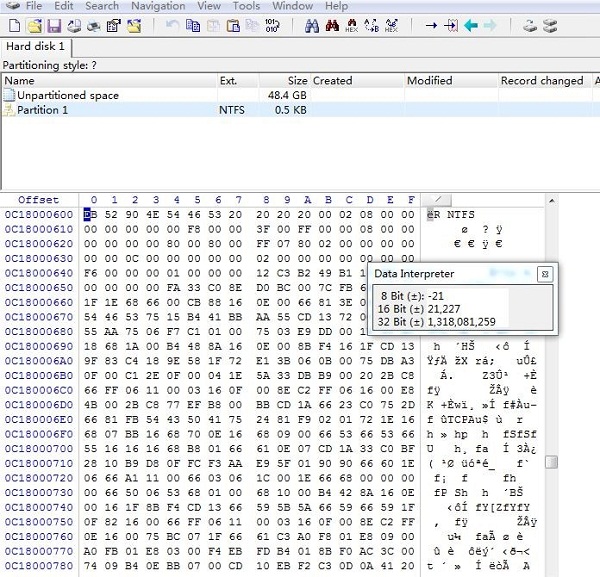600x577 pixels.
Task: Close the Data Interpreter window
Action: [545, 274]
